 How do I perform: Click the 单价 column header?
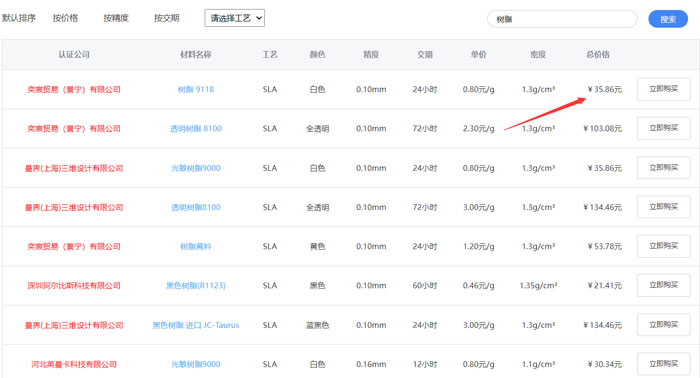coord(479,54)
